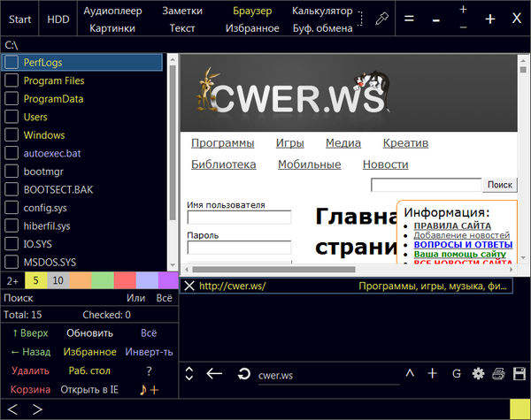Screen dimensions: 531x420
Task: Switch to the Калькулятор module
Action: pyautogui.click(x=322, y=11)
